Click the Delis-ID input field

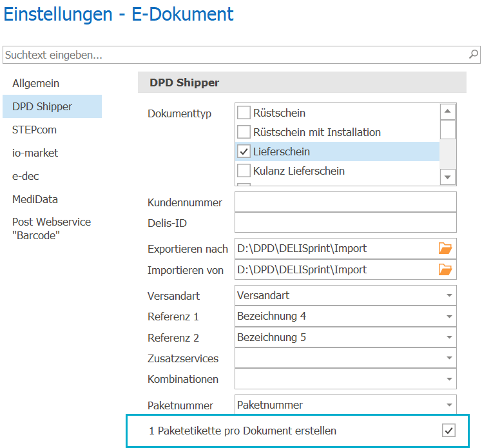[345, 222]
